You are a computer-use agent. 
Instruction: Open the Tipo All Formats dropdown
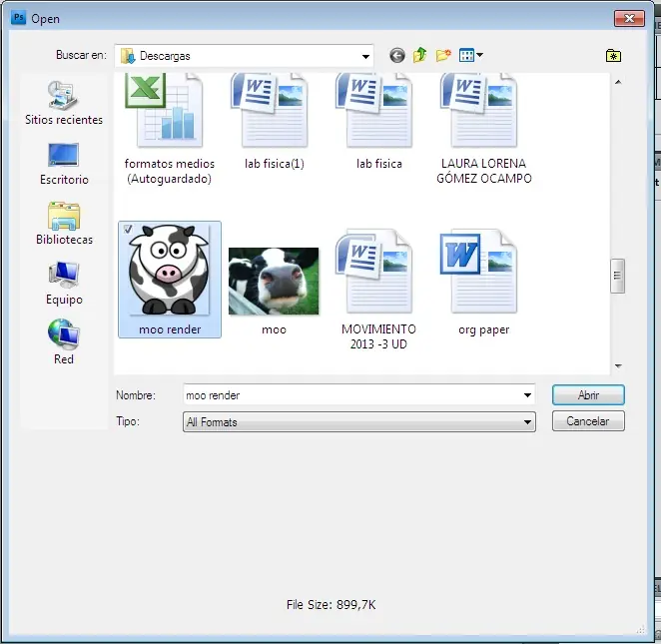click(359, 422)
